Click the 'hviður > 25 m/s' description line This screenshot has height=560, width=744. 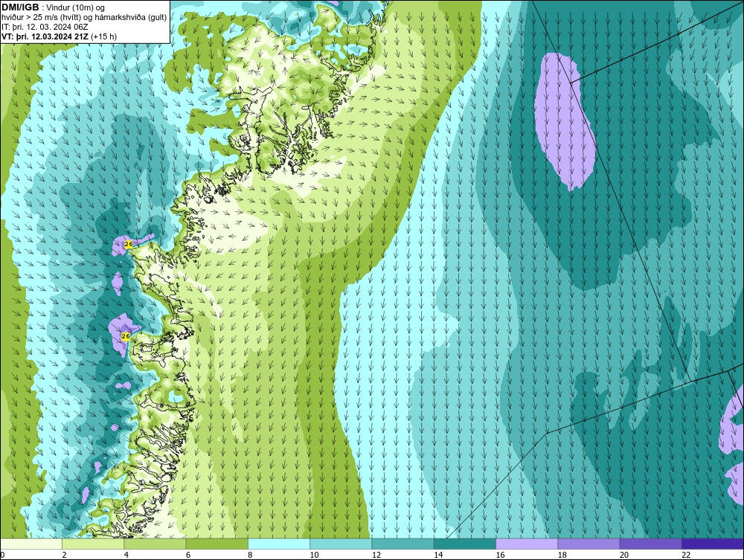point(84,17)
